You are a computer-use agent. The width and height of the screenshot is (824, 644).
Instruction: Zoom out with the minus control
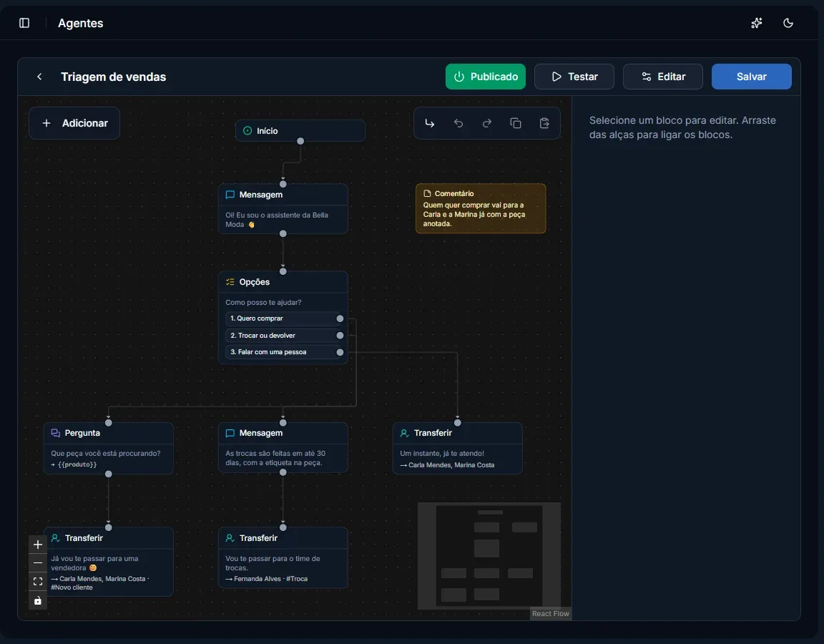coord(38,563)
